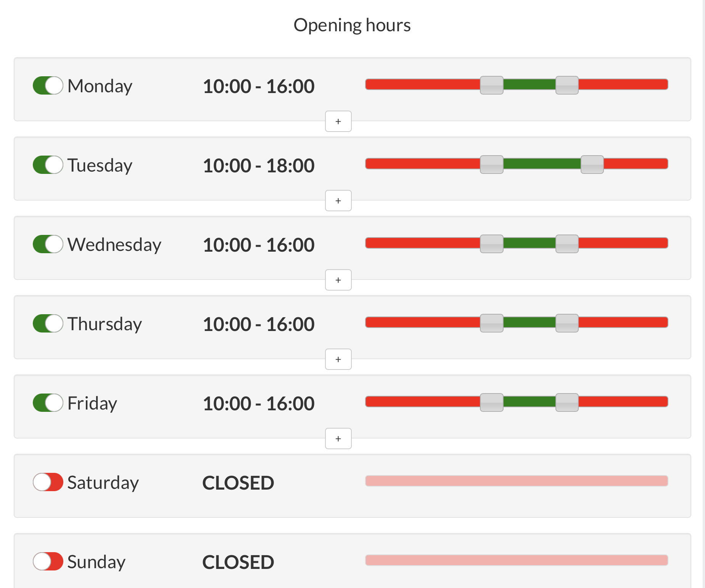705x588 pixels.
Task: Turn off the Tuesday toggle
Action: coord(48,165)
